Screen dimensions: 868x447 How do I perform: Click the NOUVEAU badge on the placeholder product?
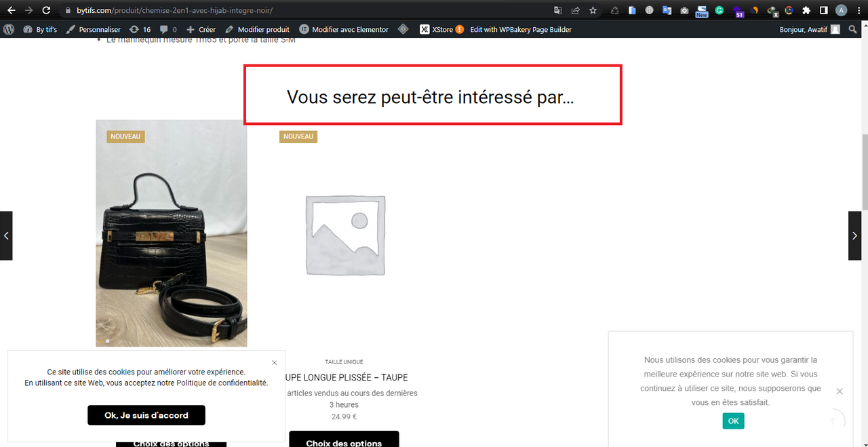pos(298,136)
